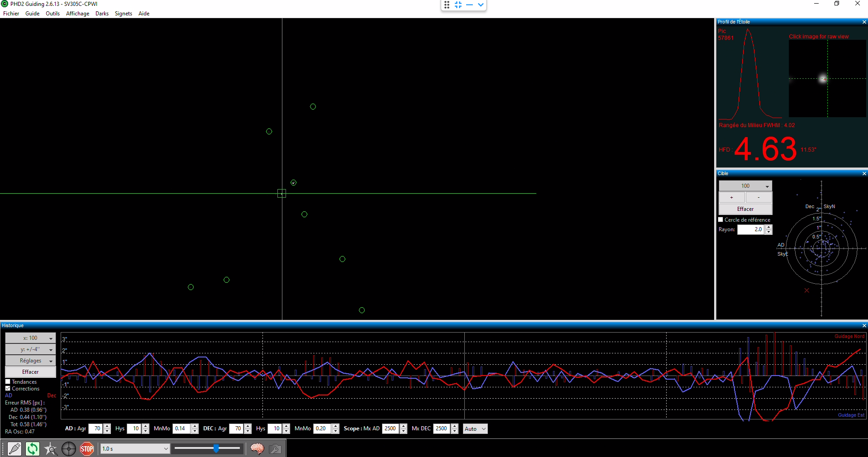Click the - zoom button in Cible

tap(759, 198)
